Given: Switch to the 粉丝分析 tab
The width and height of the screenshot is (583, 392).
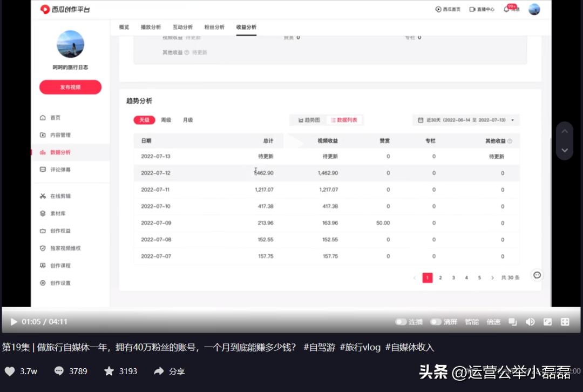Looking at the screenshot, I should [214, 26].
